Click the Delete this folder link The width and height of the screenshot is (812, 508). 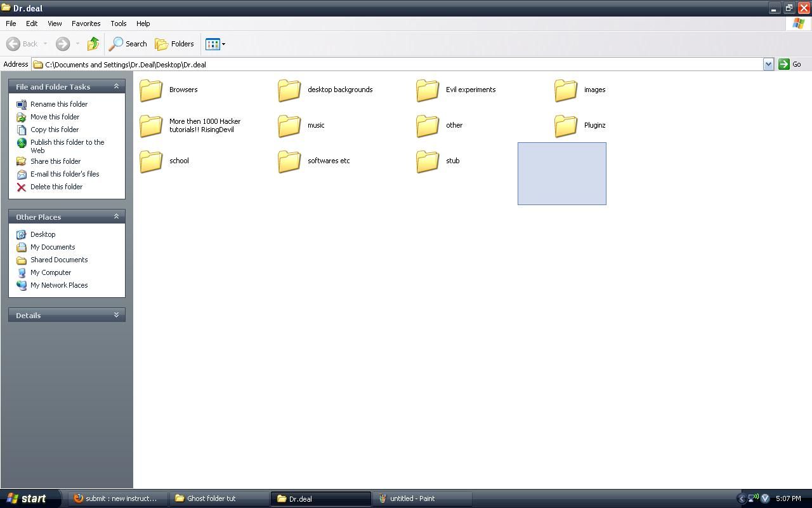pos(56,186)
